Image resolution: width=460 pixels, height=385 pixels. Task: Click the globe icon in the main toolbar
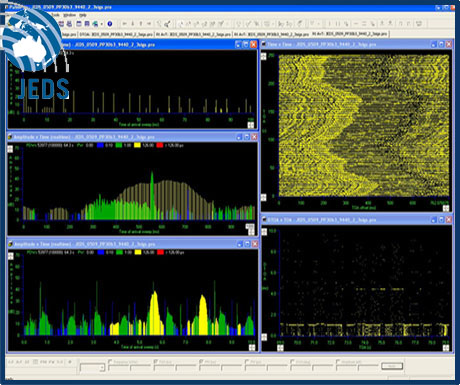(x=95, y=24)
